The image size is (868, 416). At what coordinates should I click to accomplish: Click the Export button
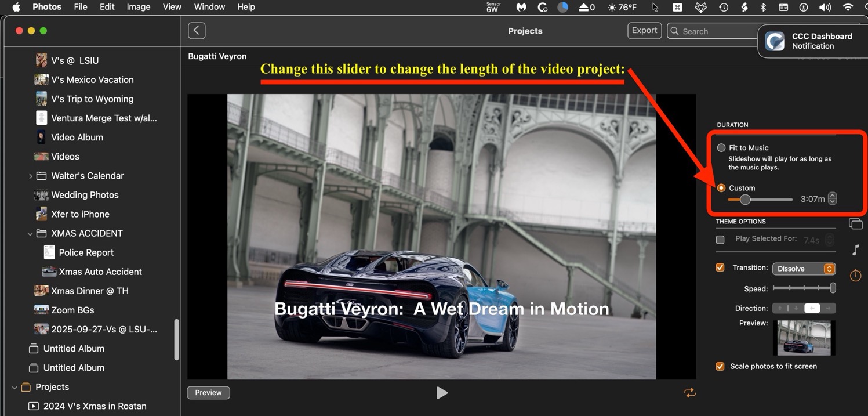(644, 31)
